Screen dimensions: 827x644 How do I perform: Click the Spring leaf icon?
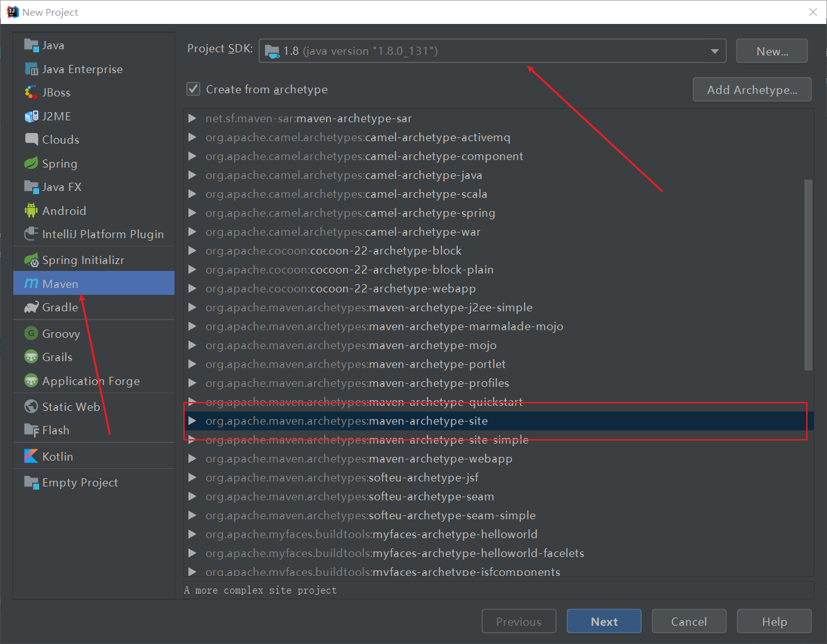(x=31, y=163)
